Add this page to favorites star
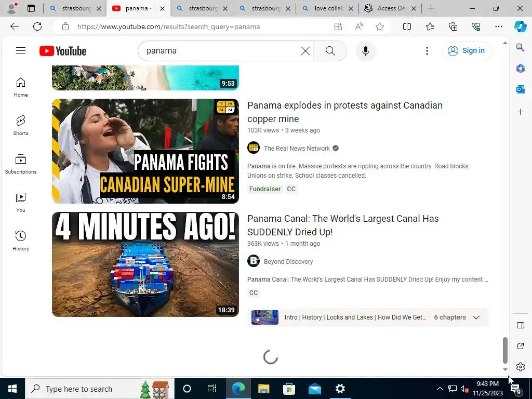The height and width of the screenshot is (399, 532). pos(380,26)
